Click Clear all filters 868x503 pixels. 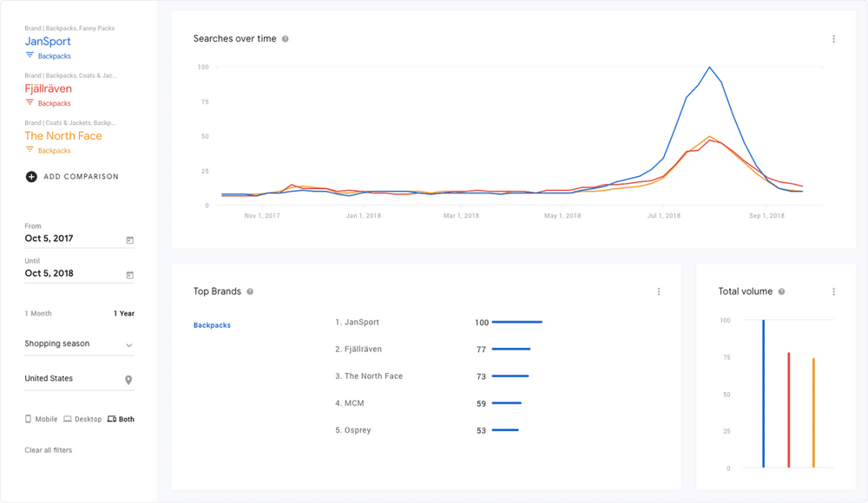point(48,450)
